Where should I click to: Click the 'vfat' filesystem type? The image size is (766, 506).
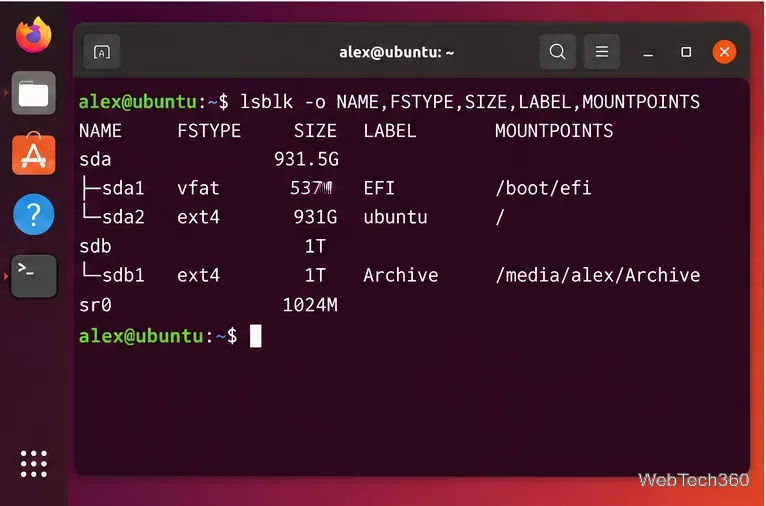pos(198,188)
